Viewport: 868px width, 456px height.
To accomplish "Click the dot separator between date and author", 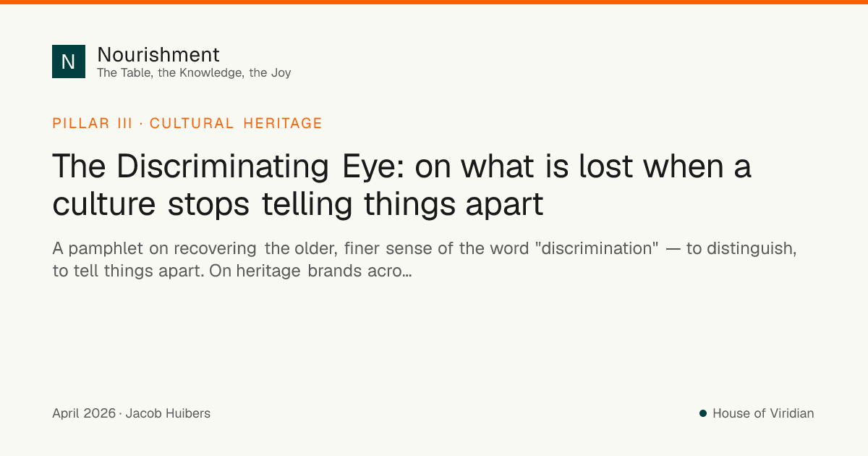I will [121, 414].
